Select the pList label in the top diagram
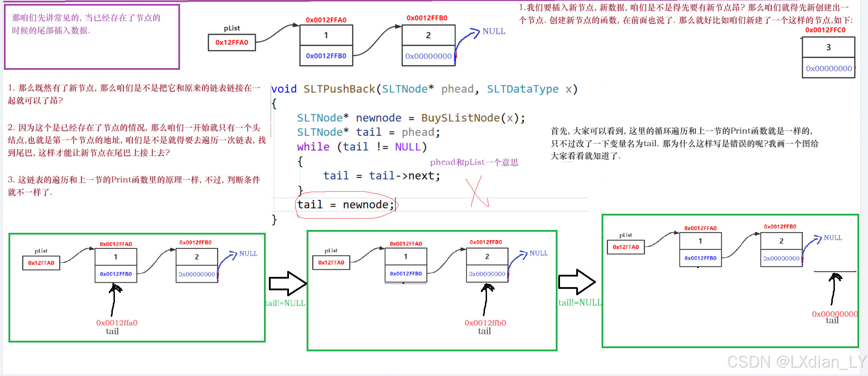This screenshot has height=376, width=868. pyautogui.click(x=232, y=28)
